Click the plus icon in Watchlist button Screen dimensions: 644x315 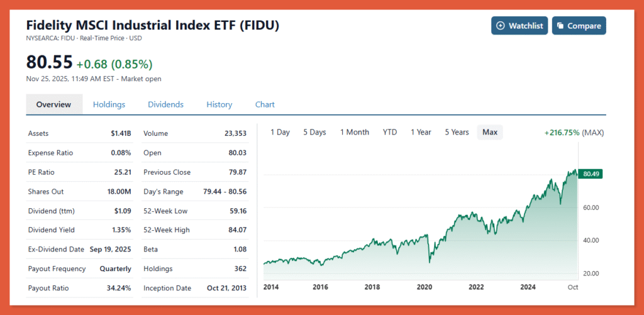pyautogui.click(x=500, y=26)
